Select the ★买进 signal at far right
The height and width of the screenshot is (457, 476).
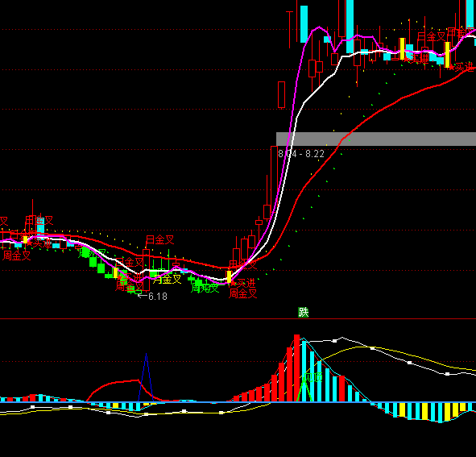coord(462,67)
